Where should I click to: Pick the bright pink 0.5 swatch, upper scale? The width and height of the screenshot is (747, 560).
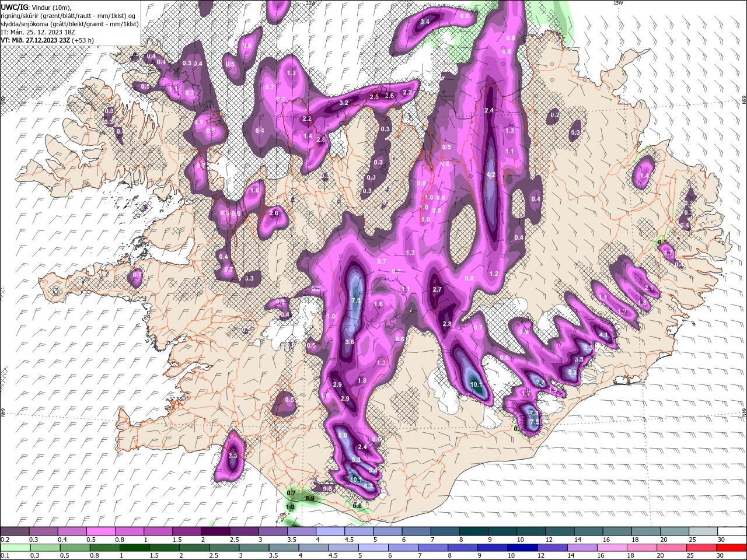pyautogui.click(x=100, y=531)
